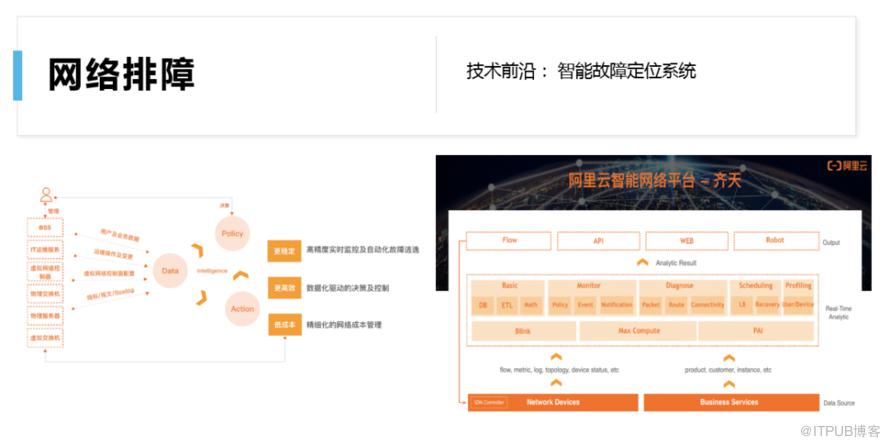Click the BSS dashed box
Viewport: 890px width, 446px height.
coord(45,228)
